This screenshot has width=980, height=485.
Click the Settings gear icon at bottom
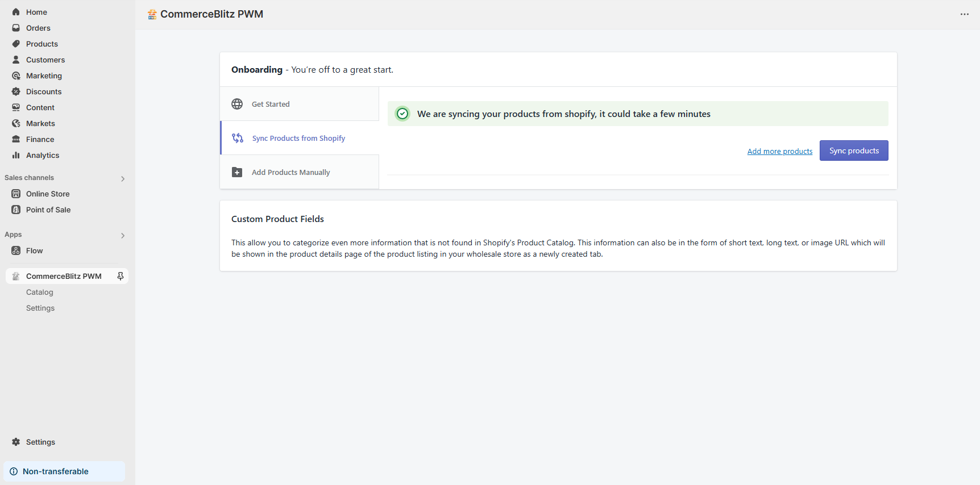[16, 442]
